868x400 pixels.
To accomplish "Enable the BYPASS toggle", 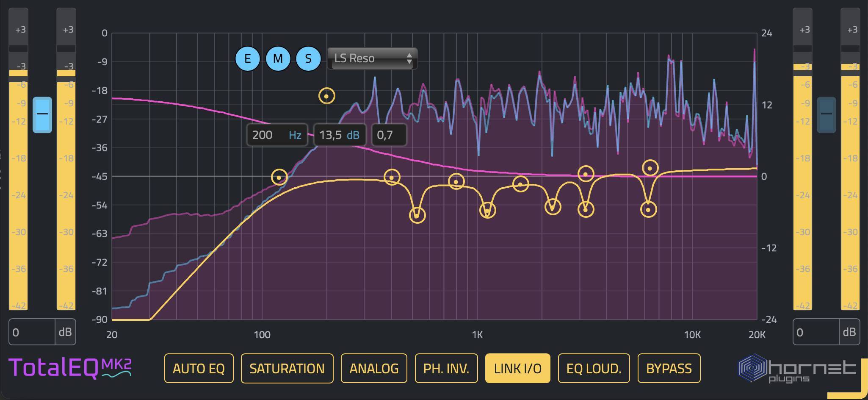I will pos(669,368).
